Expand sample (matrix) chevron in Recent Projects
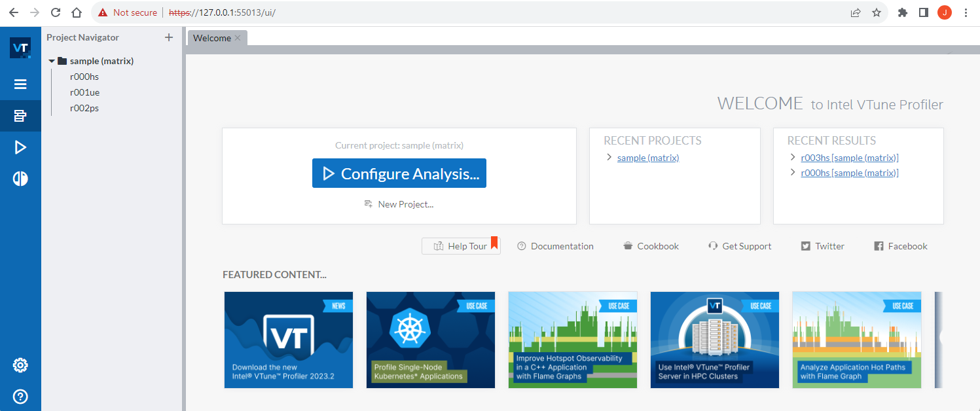Image resolution: width=980 pixels, height=411 pixels. point(609,157)
